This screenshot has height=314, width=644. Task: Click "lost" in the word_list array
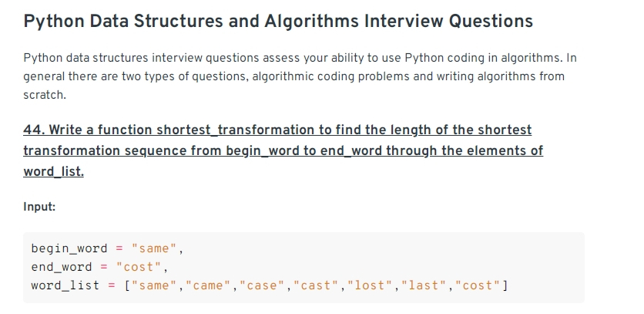coord(370,285)
